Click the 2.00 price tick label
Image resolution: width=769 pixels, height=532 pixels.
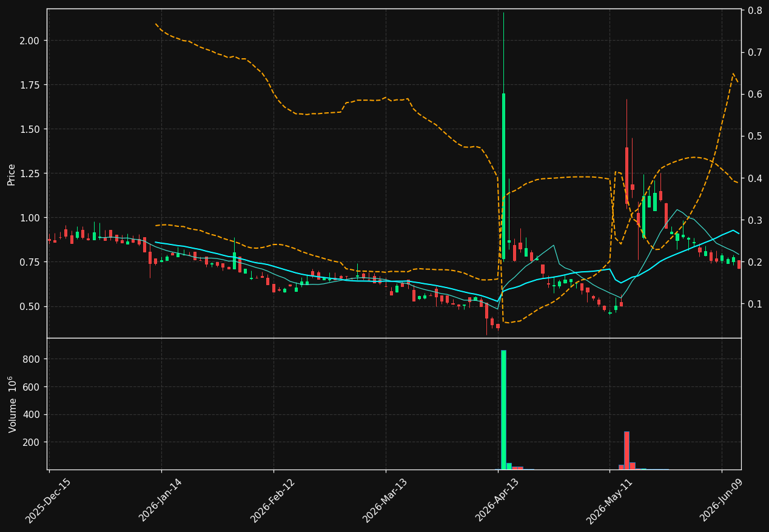pos(30,41)
